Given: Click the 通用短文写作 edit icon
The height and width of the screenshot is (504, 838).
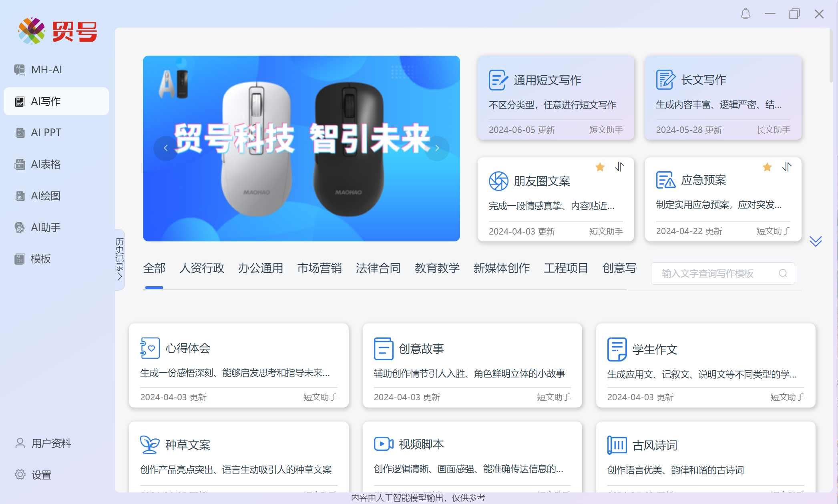Looking at the screenshot, I should pos(498,80).
